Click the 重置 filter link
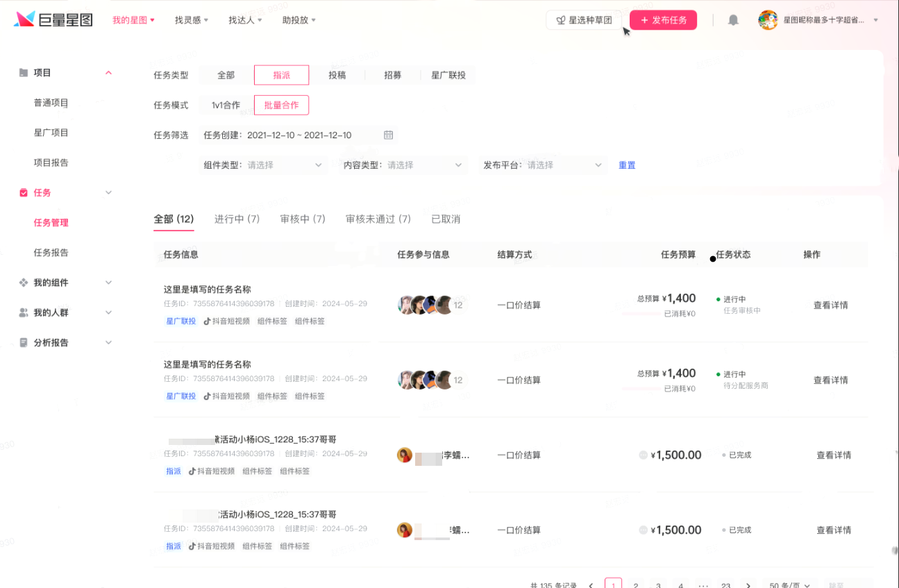Viewport: 899px width, 588px height. 627,165
